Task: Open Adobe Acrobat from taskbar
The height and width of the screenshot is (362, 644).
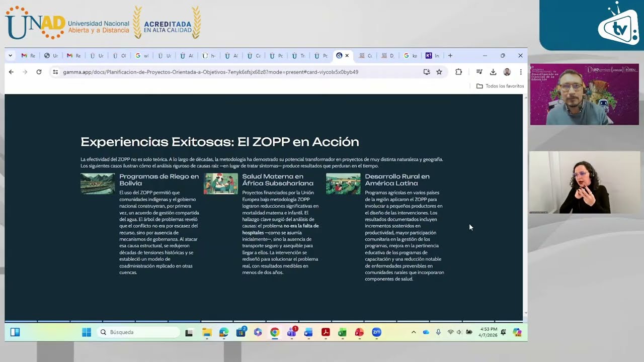Action: 326,332
